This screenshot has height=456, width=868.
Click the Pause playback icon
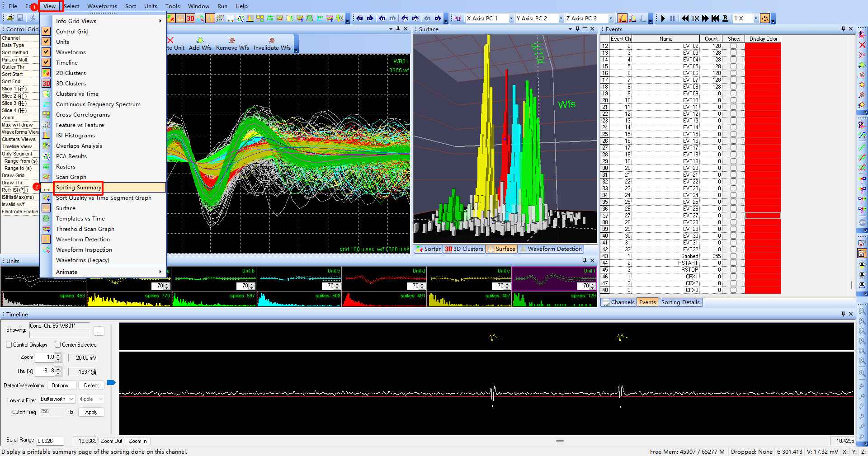672,19
